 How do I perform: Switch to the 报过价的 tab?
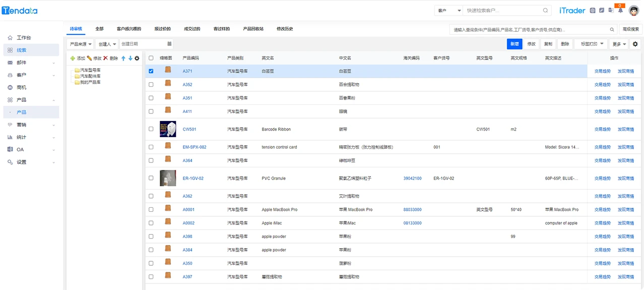(162, 29)
